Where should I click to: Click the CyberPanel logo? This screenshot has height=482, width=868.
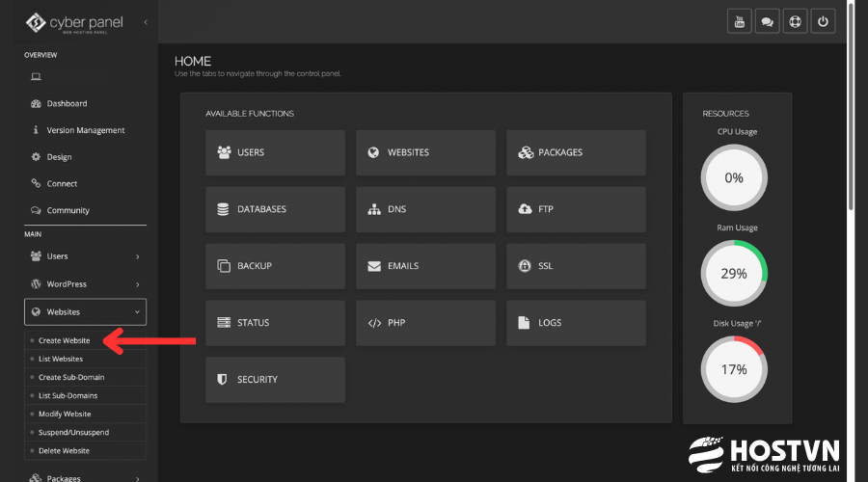(74, 23)
